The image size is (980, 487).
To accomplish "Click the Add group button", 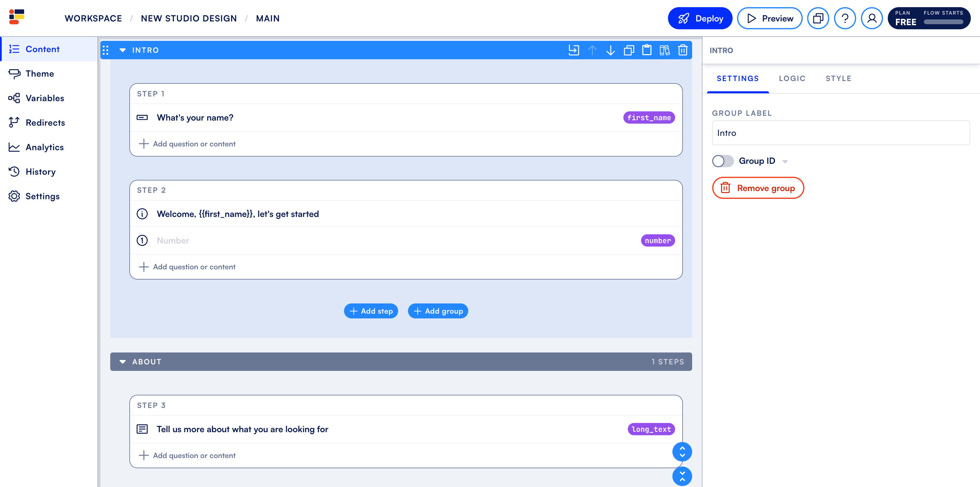I will [x=438, y=311].
